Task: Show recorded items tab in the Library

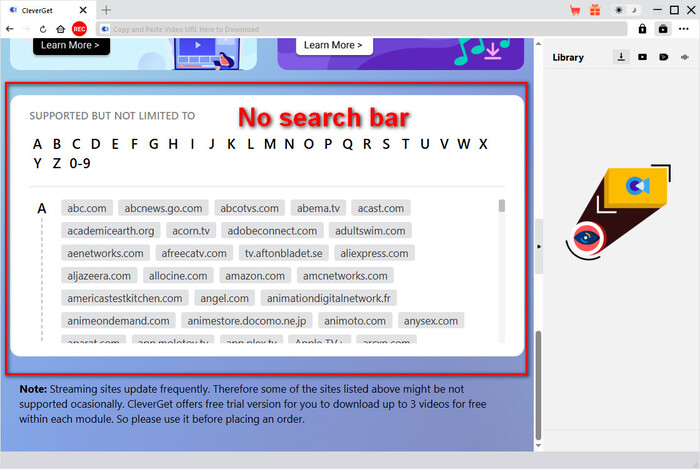Action: [663, 57]
